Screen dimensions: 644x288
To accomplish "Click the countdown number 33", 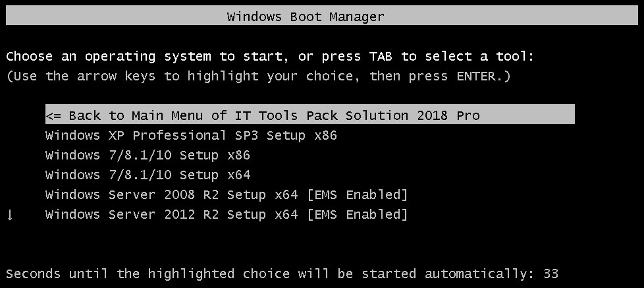I will click(x=550, y=274).
